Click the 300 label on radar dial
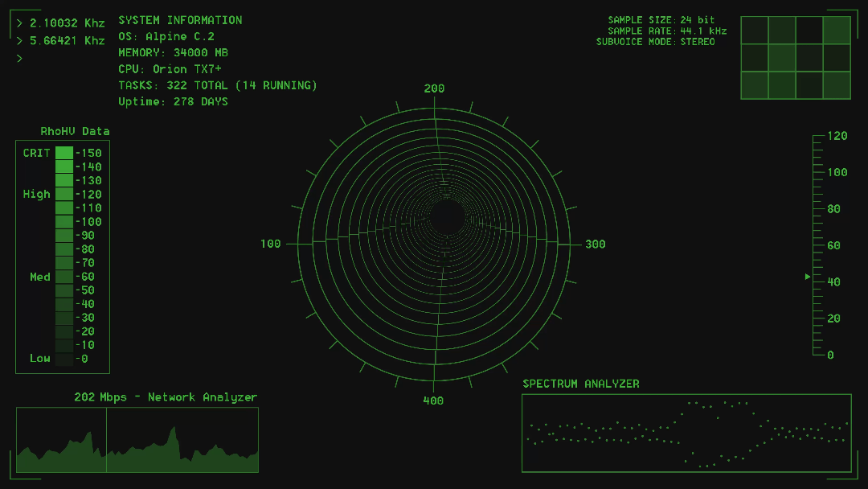868x489 pixels. (595, 244)
